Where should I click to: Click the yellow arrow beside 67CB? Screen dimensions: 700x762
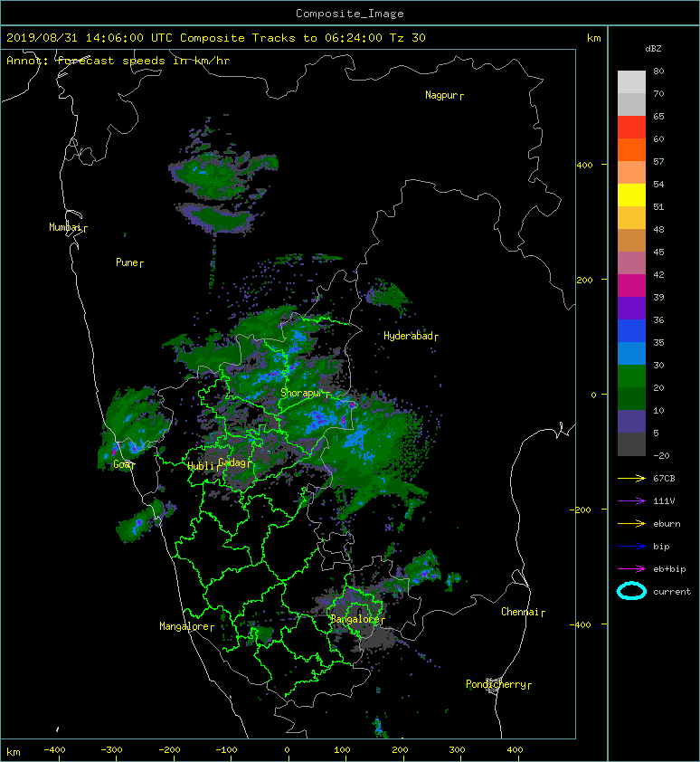pyautogui.click(x=631, y=479)
